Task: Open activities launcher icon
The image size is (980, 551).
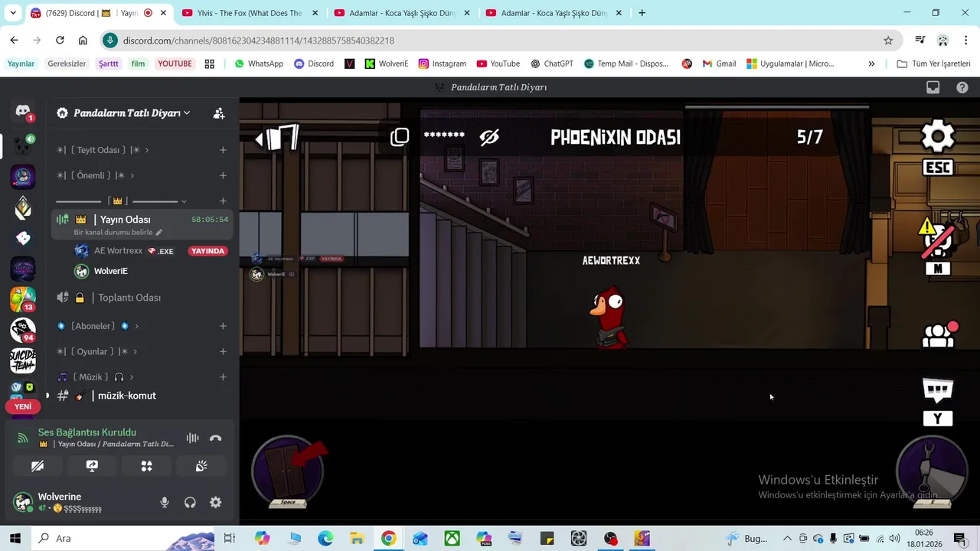Action: (x=146, y=466)
